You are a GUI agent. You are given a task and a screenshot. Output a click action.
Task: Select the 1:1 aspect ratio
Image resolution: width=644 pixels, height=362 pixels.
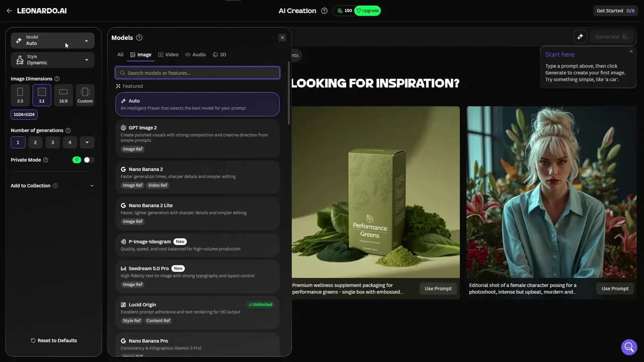click(42, 95)
